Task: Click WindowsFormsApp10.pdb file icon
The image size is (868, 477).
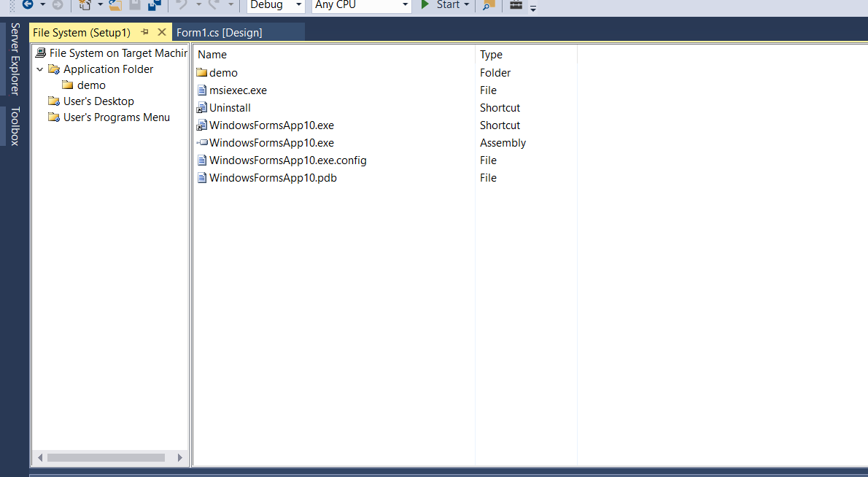Action: point(202,178)
